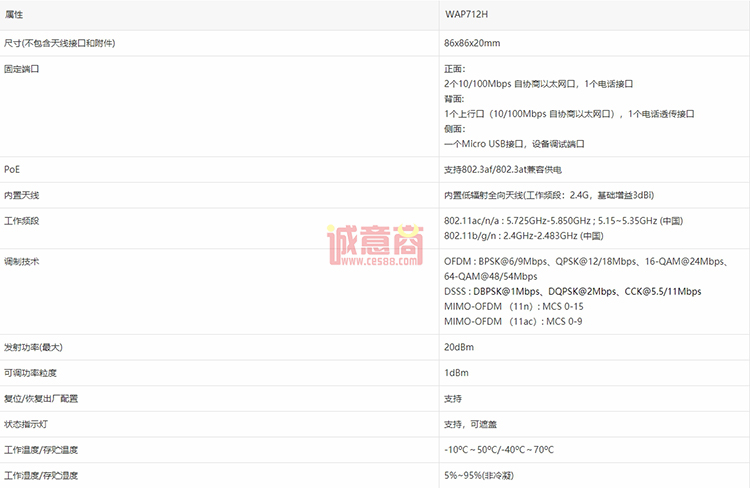
Task: Select the 'MIMO-OFDM (11n) : MCS 0-15' line
Action: point(514,306)
